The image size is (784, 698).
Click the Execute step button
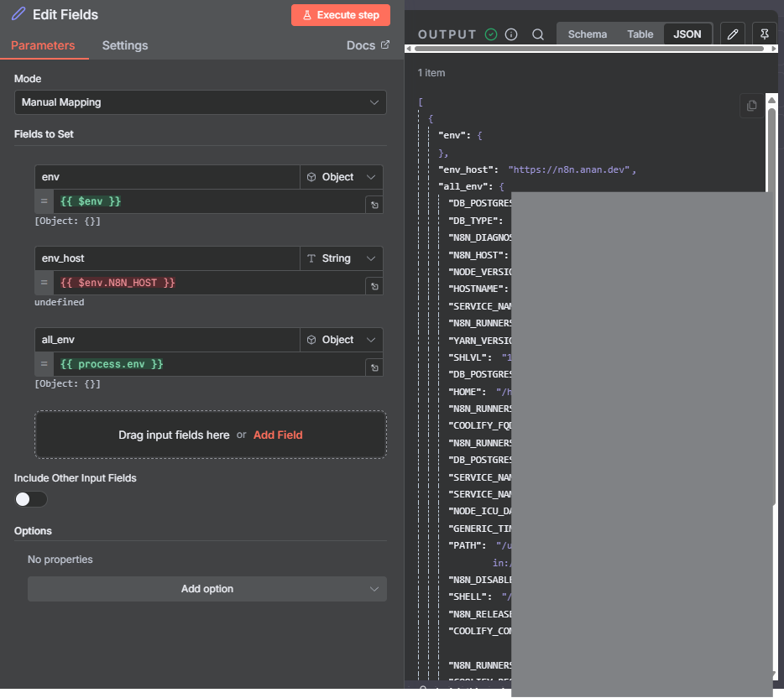[x=341, y=15]
